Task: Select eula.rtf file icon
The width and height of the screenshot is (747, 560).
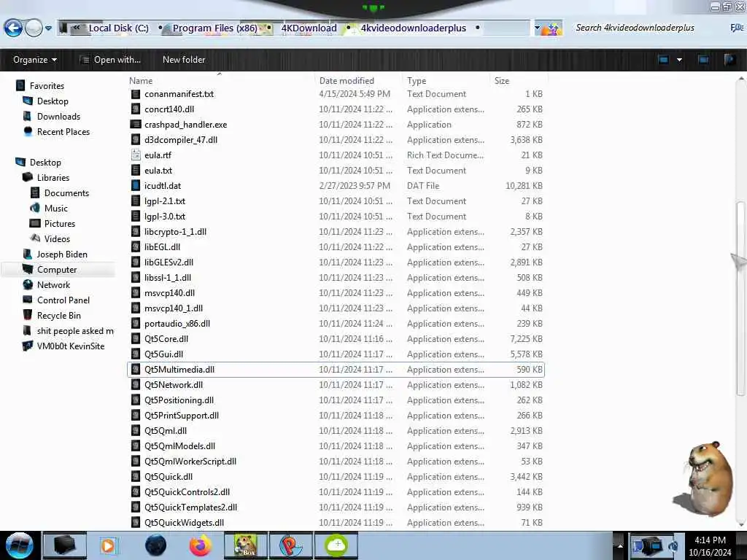Action: (136, 155)
